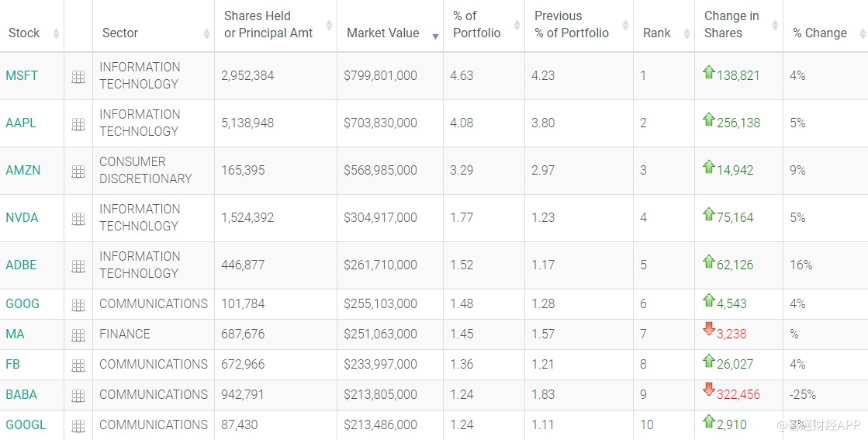The height and width of the screenshot is (440, 868).
Task: Open the grid icon in the NVDA row
Action: click(78, 219)
